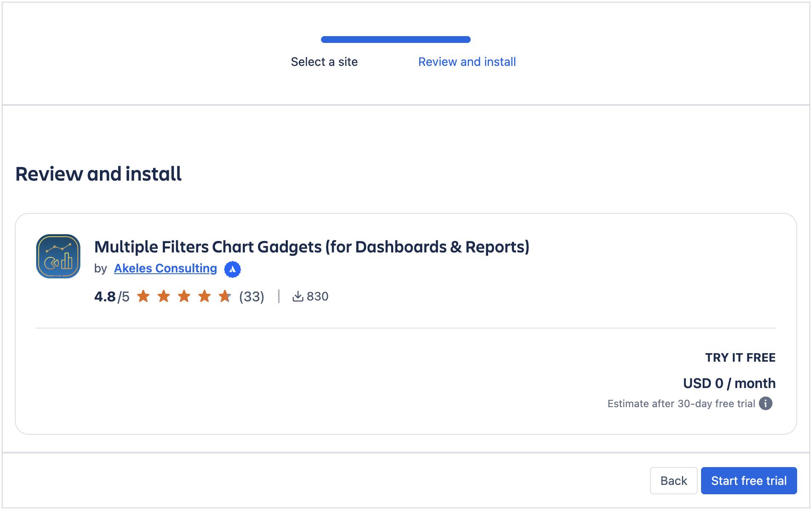Click the first rating star

144,296
